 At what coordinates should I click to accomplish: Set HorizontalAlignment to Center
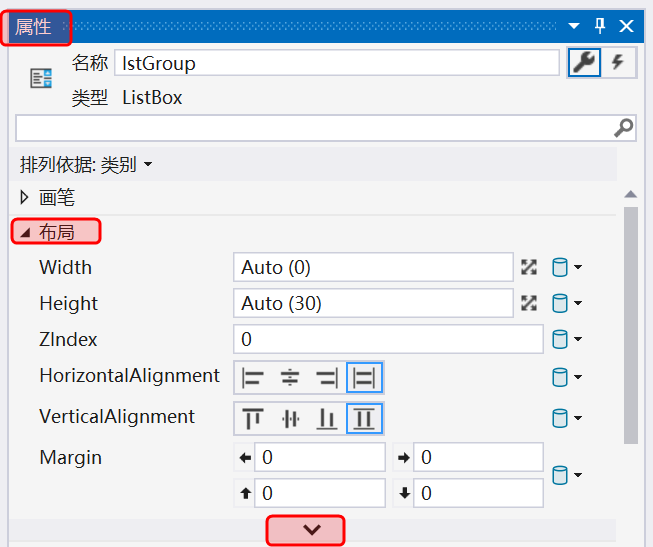[290, 377]
